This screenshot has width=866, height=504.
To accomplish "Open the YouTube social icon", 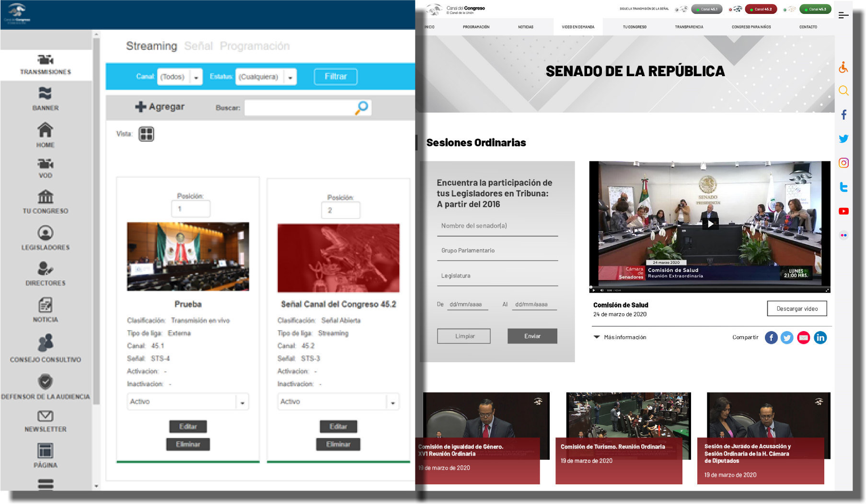I will pyautogui.click(x=843, y=211).
